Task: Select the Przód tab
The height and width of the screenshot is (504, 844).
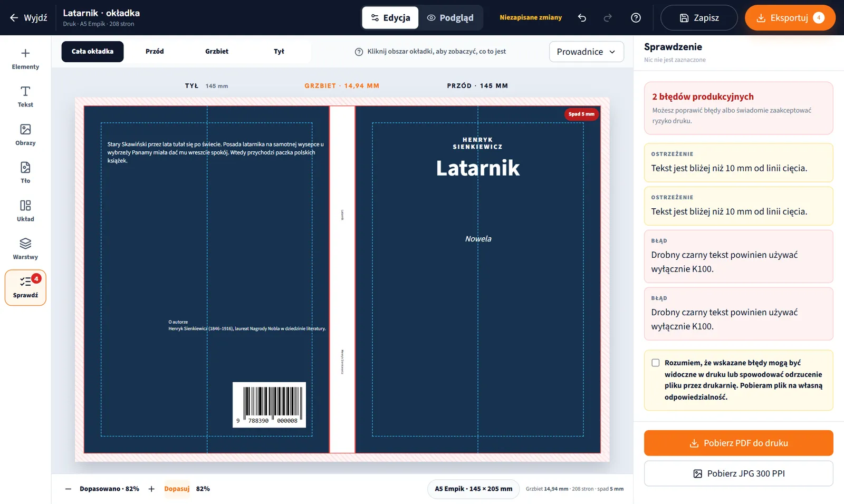Action: click(155, 52)
